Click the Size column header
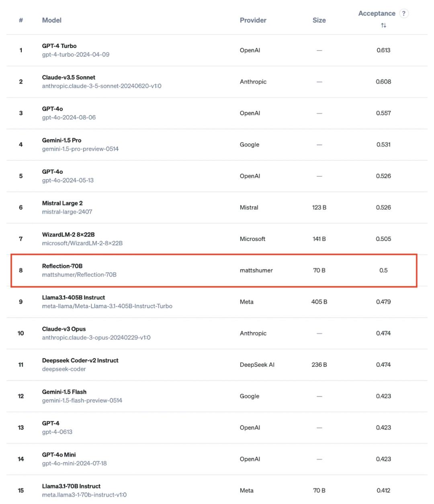The height and width of the screenshot is (504, 434). [x=319, y=20]
